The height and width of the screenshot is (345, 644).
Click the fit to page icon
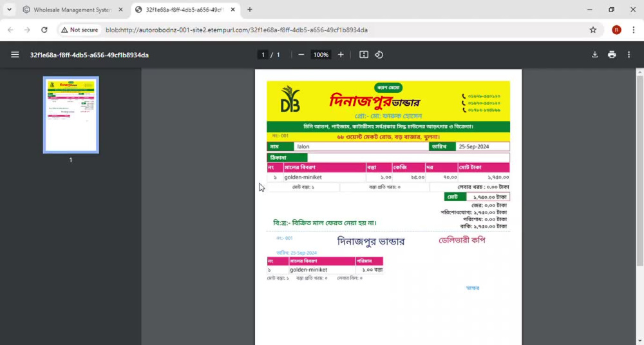tap(363, 55)
